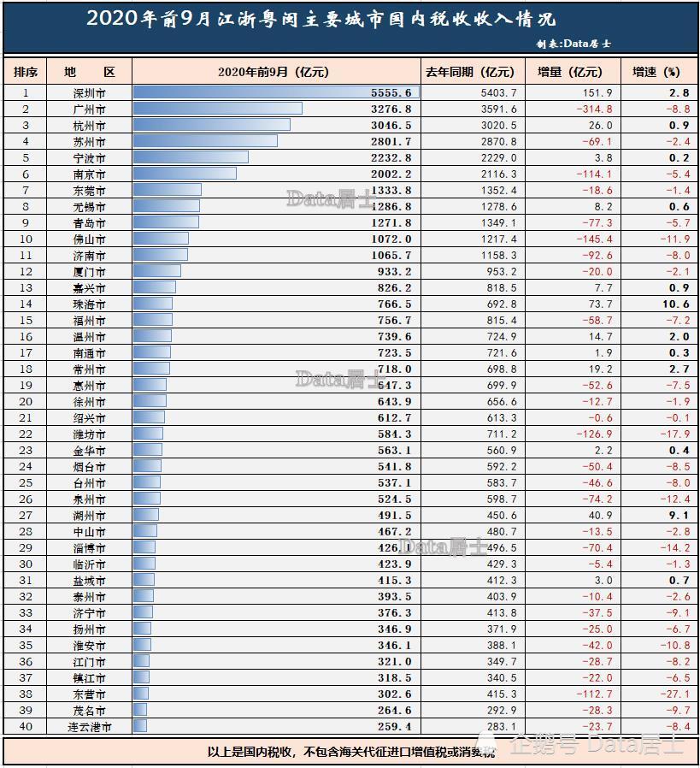Screen dimensions: 700x768
Task: Select the 青岛市 cell
Action: pyautogui.click(x=90, y=223)
